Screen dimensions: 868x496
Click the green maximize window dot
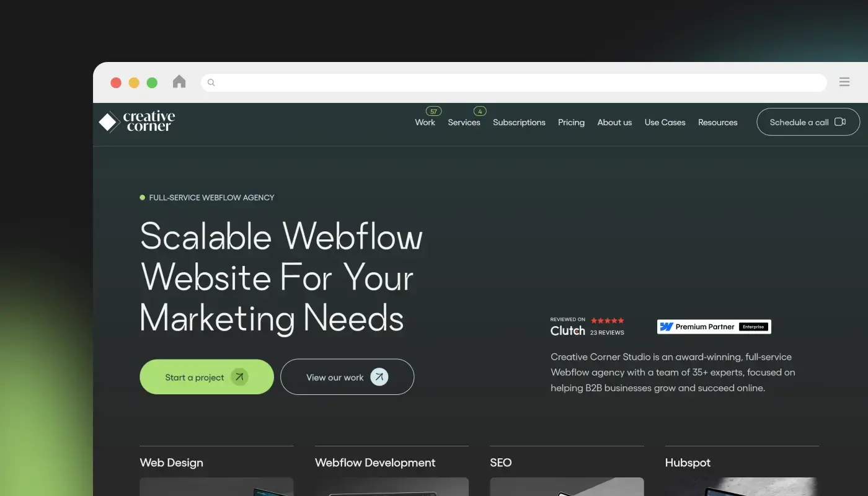(x=152, y=82)
